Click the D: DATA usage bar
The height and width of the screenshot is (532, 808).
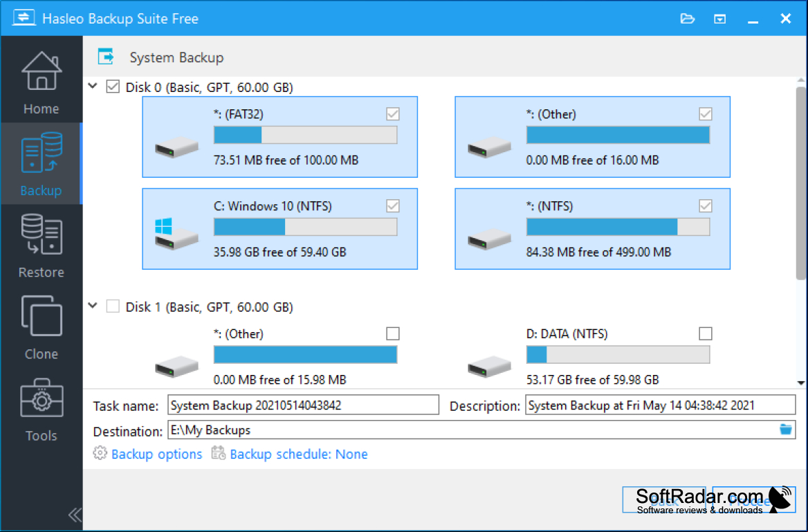618,355
